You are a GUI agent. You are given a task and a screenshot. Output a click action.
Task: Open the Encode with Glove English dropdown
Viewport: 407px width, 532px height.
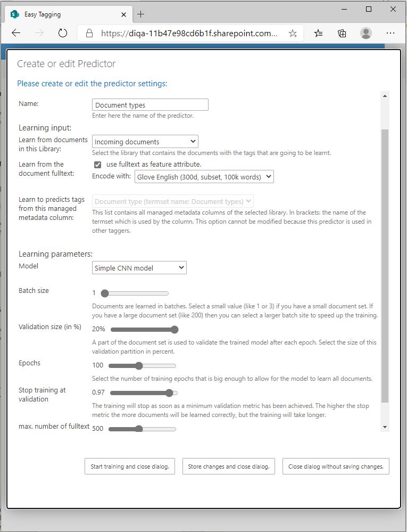point(204,177)
